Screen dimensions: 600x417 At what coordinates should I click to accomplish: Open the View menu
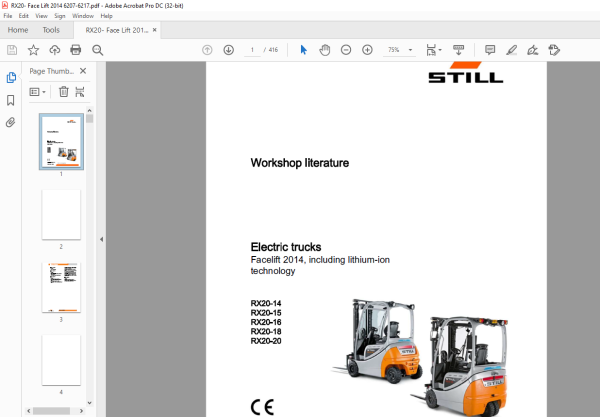(x=41, y=16)
